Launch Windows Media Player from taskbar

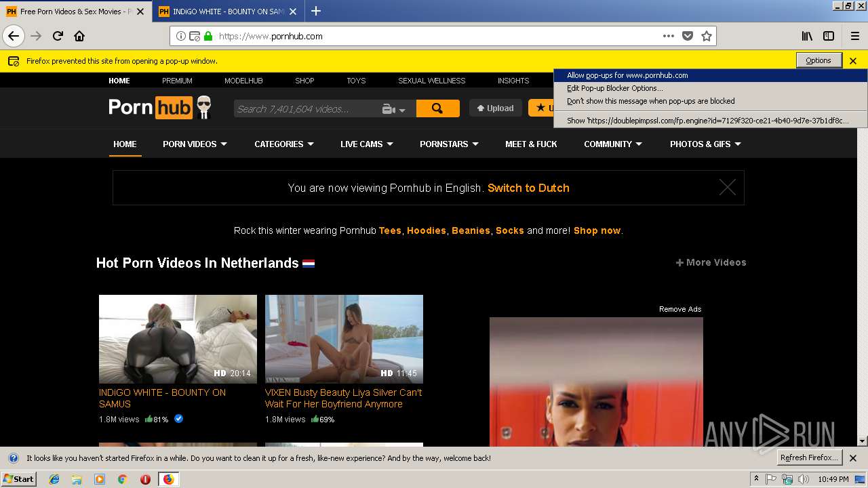pyautogui.click(x=100, y=479)
